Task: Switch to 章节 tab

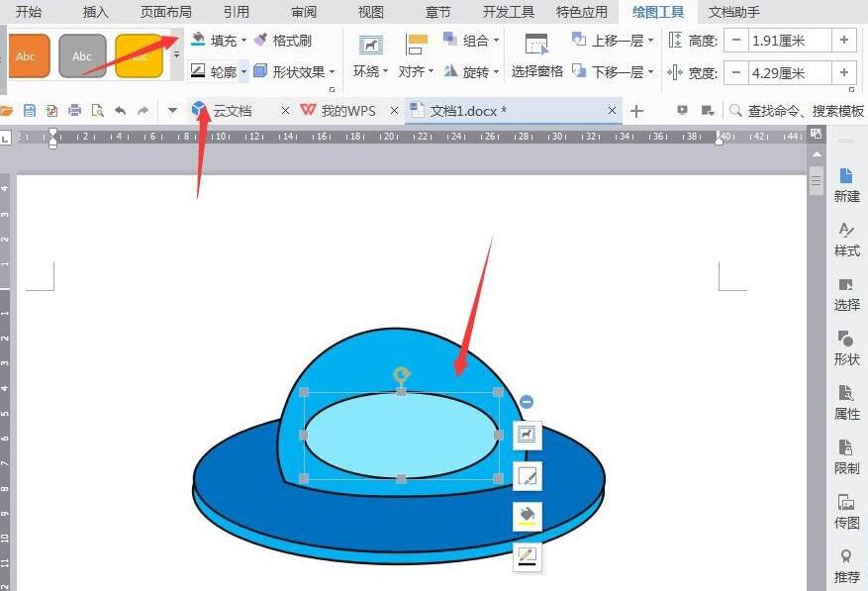Action: [x=437, y=12]
